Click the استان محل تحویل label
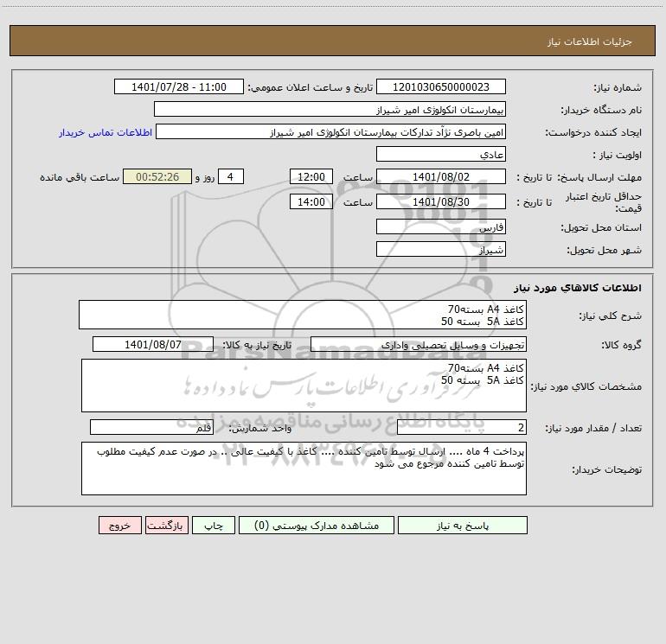This screenshot has height=644, width=666. 601,227
